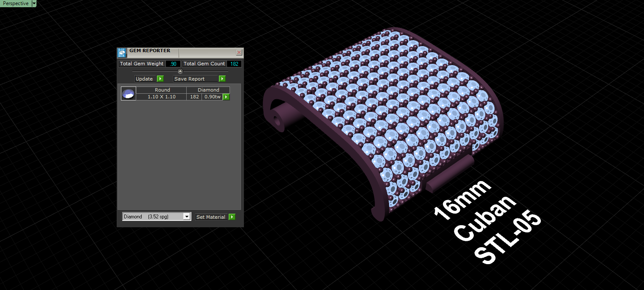The width and height of the screenshot is (644, 290).
Task: Click the Total Gem Weight value .90
Action: 173,64
